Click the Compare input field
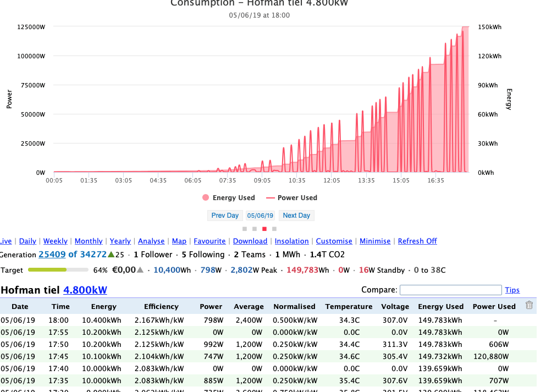This screenshot has width=546, height=392. point(450,290)
